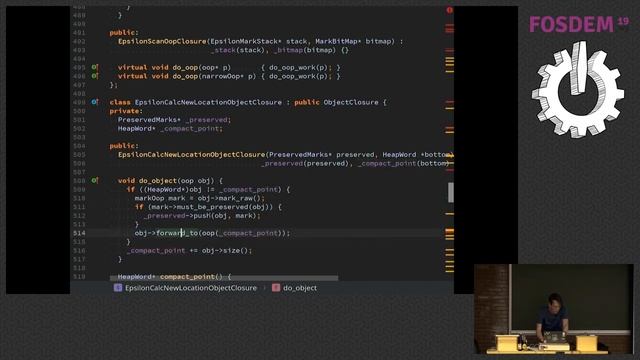
Task: Click the editor's horizontal scrollbar thumb
Action: [224, 278]
